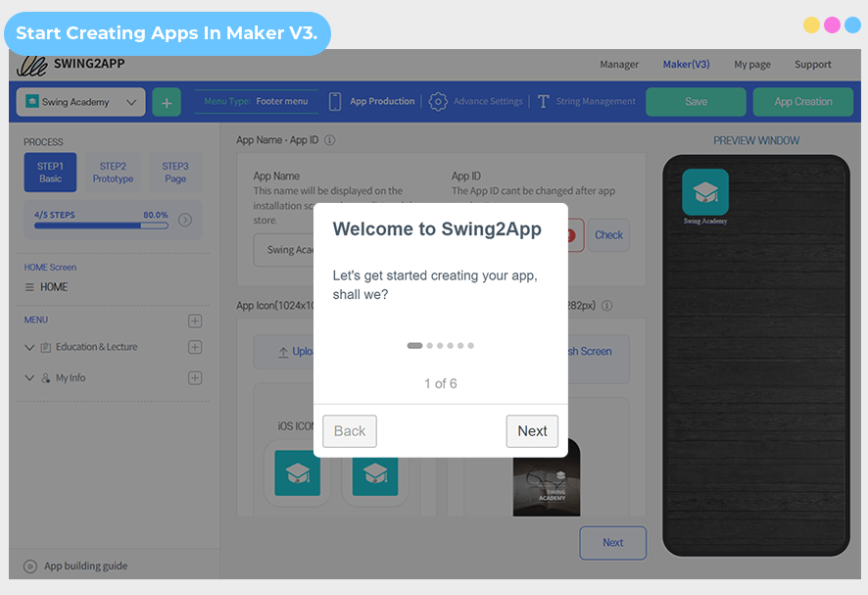
Task: Click the Swing Academy splash screen image
Action: 547,477
